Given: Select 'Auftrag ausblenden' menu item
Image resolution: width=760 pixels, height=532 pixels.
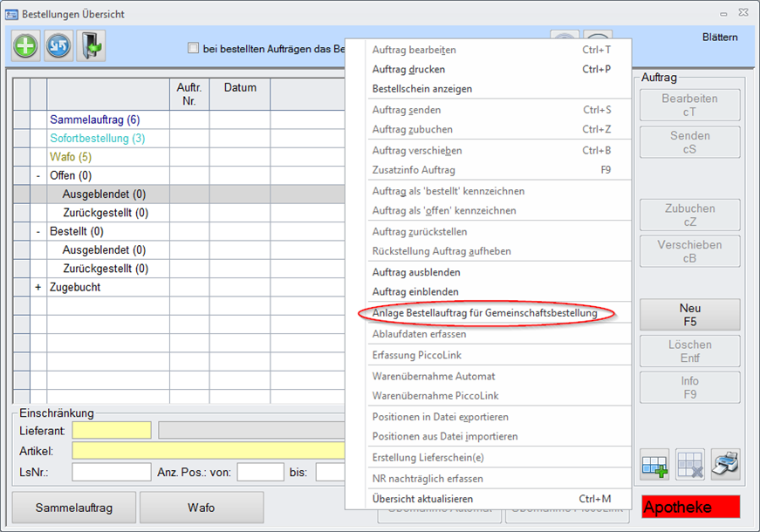Looking at the screenshot, I should tap(415, 272).
